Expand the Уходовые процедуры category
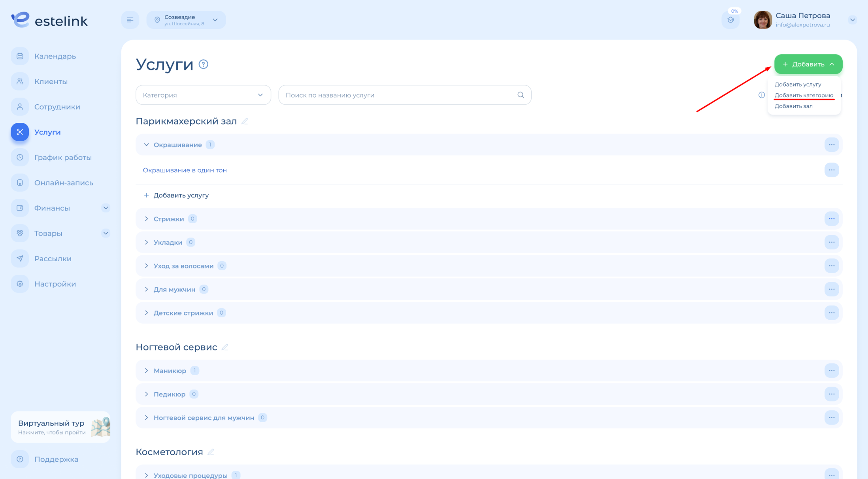 [146, 475]
